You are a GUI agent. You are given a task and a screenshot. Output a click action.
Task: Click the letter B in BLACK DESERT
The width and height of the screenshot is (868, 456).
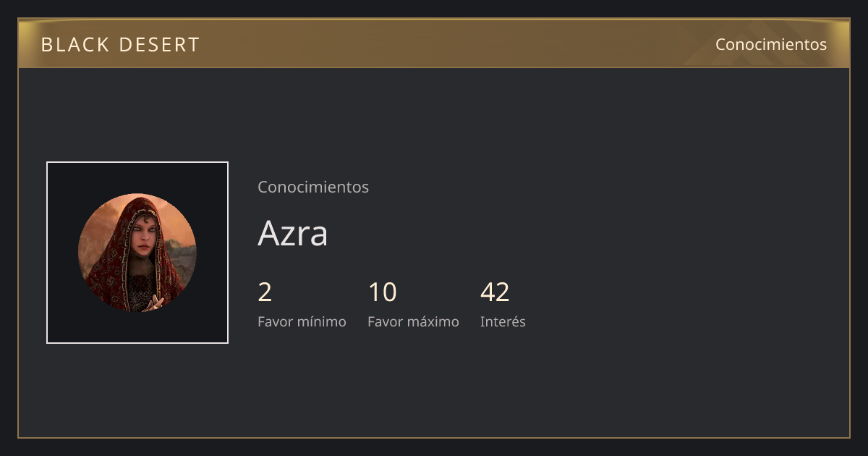pyautogui.click(x=46, y=45)
